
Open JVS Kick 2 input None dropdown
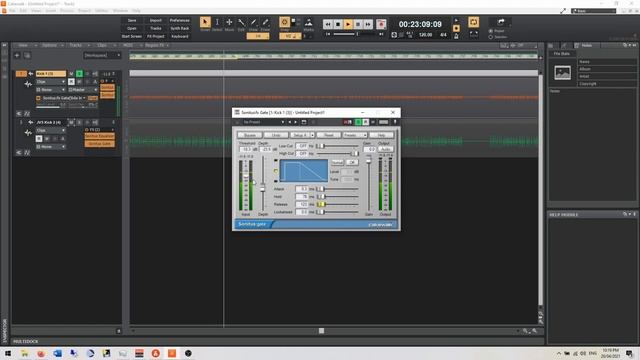point(51,147)
